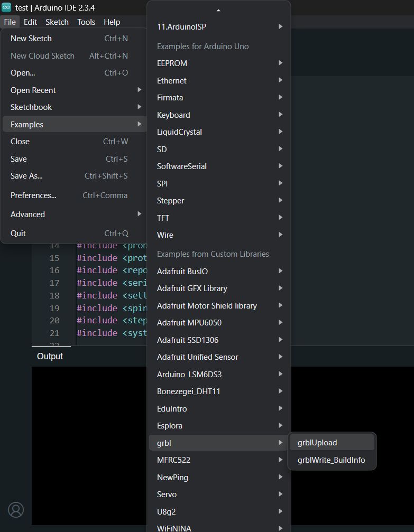Open the SD examples submenu
The width and height of the screenshot is (414, 532).
coord(219,149)
